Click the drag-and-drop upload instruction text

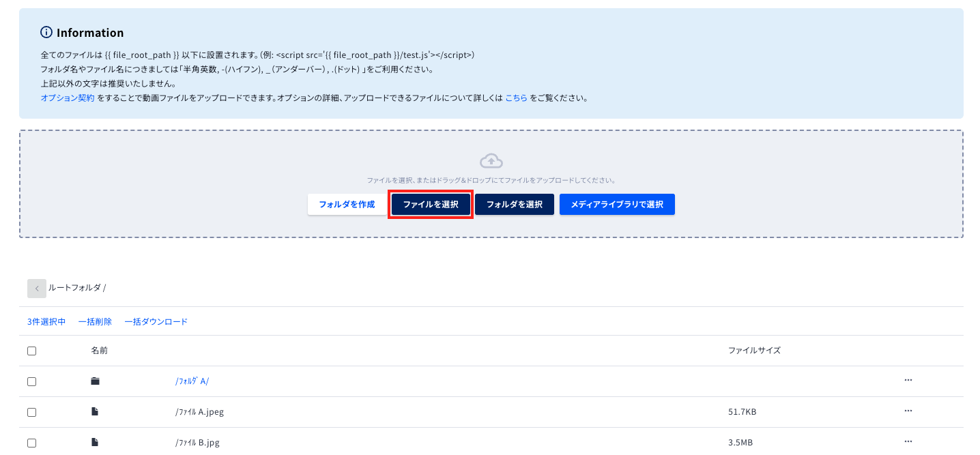[x=491, y=181]
